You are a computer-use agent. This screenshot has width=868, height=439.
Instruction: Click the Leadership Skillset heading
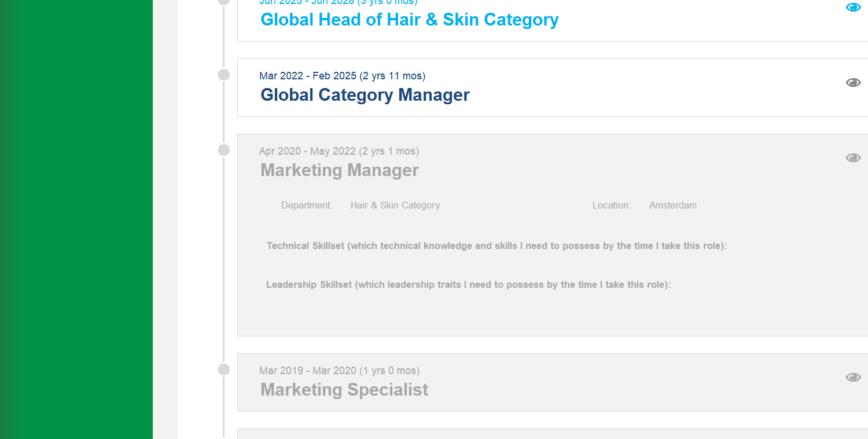click(x=468, y=285)
